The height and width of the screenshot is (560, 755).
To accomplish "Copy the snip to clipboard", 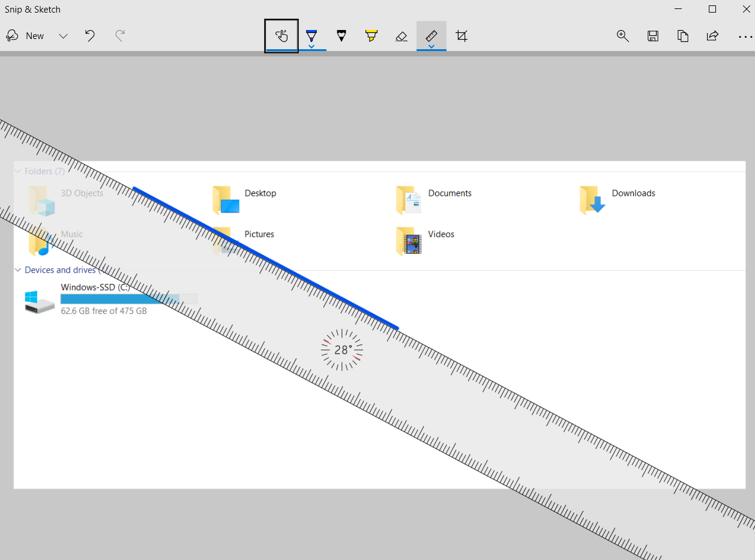I will click(683, 36).
